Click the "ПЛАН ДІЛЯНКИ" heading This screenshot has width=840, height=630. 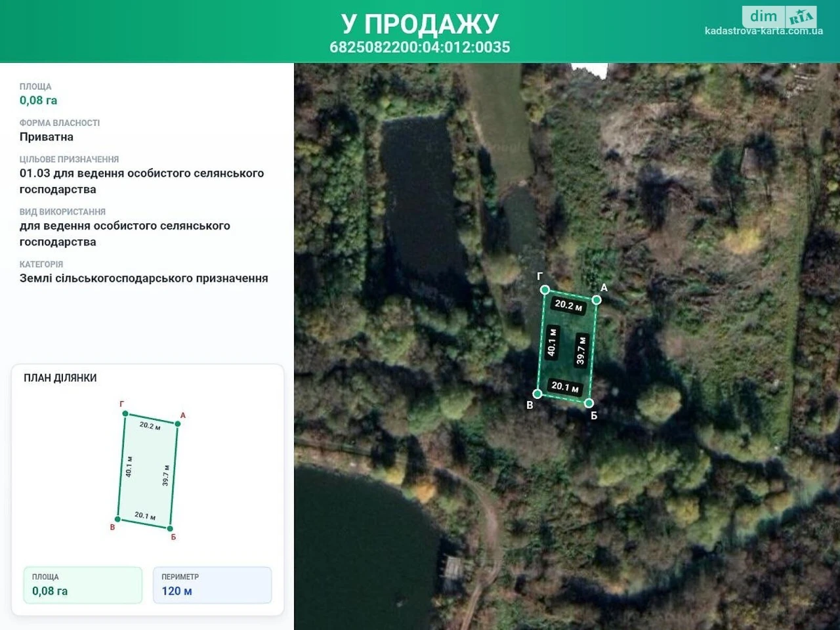click(x=60, y=378)
